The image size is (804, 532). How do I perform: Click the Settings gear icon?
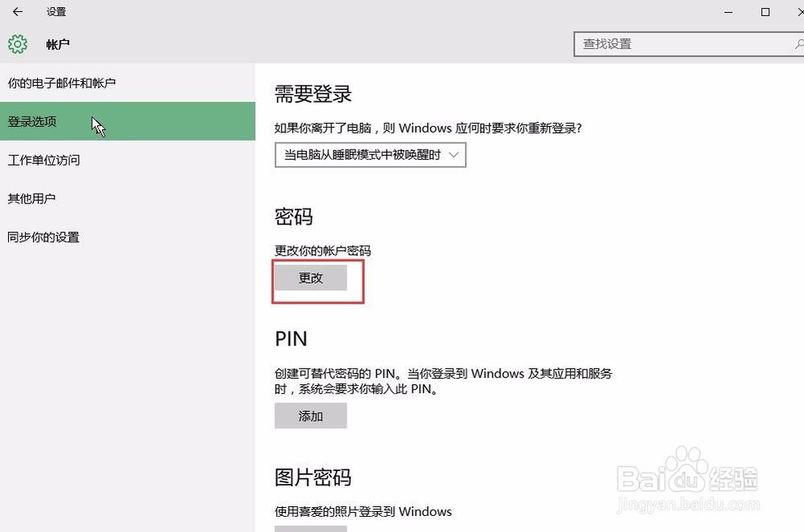pyautogui.click(x=17, y=44)
